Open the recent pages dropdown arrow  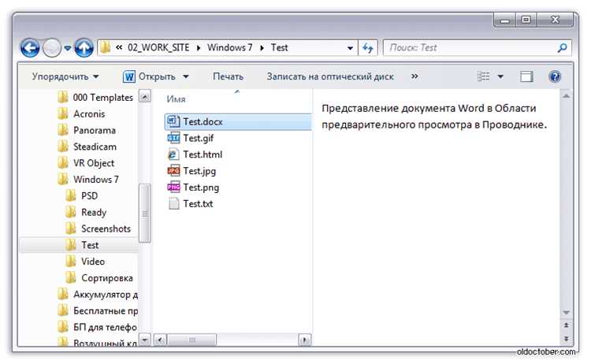[x=68, y=48]
